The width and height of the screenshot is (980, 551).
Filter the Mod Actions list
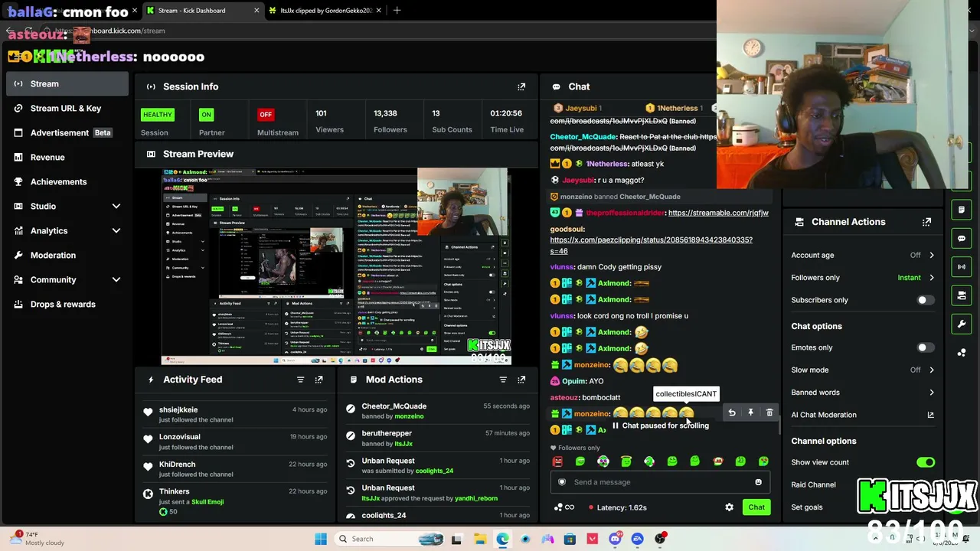pos(503,380)
